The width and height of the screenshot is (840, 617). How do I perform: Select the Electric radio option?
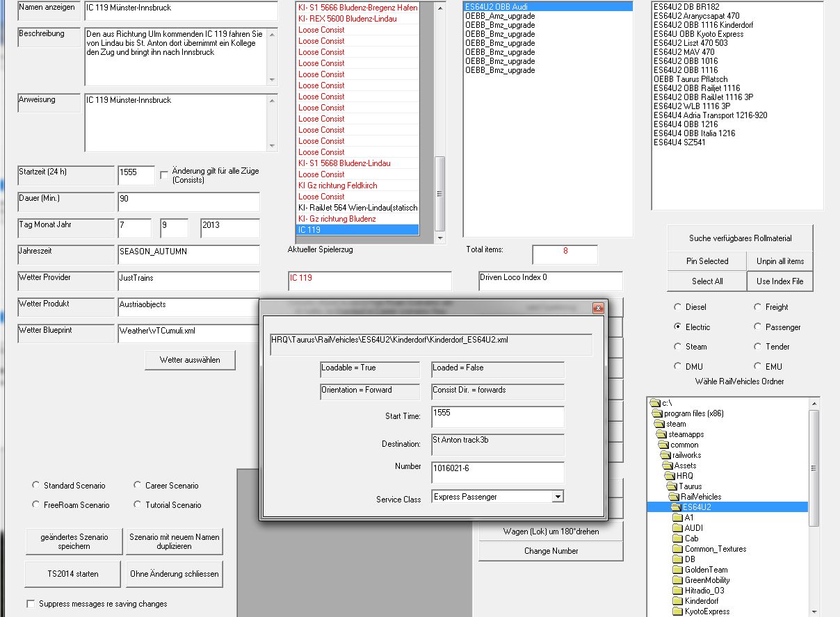tap(678, 327)
